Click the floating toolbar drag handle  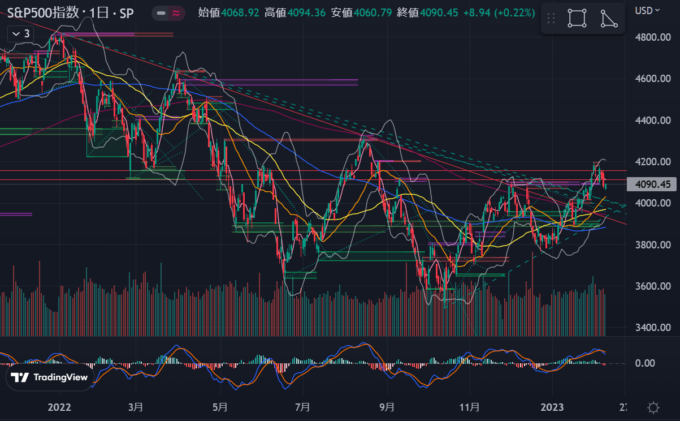tap(550, 18)
